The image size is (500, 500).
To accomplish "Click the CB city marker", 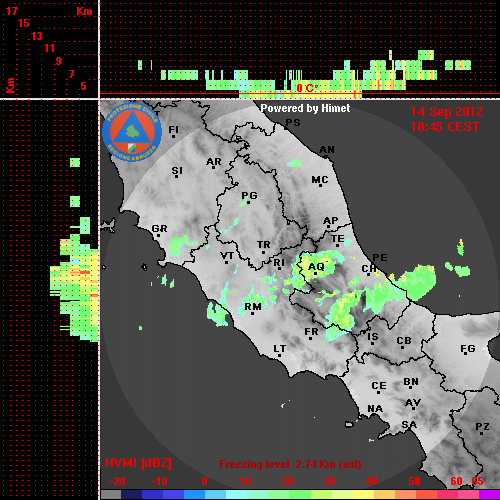I will point(404,342).
